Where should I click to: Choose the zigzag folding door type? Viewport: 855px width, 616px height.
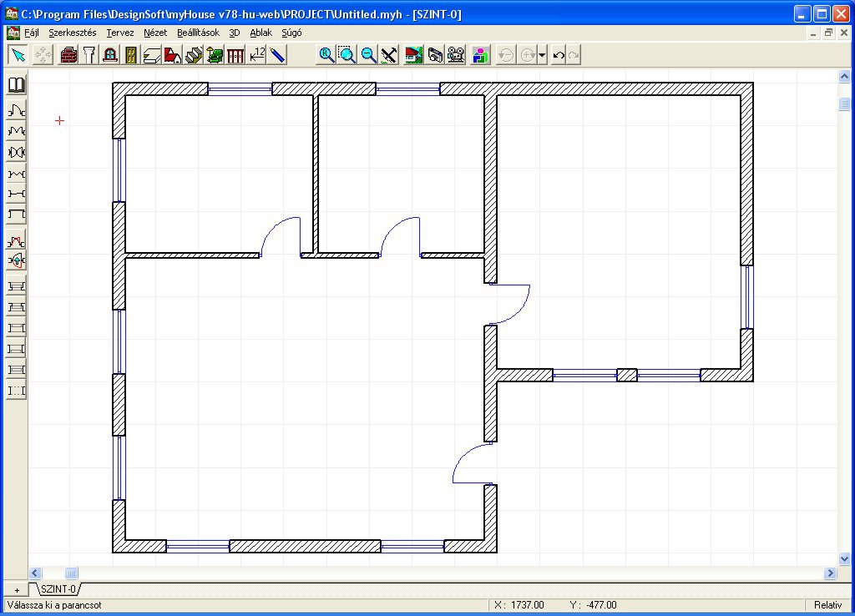point(17,174)
